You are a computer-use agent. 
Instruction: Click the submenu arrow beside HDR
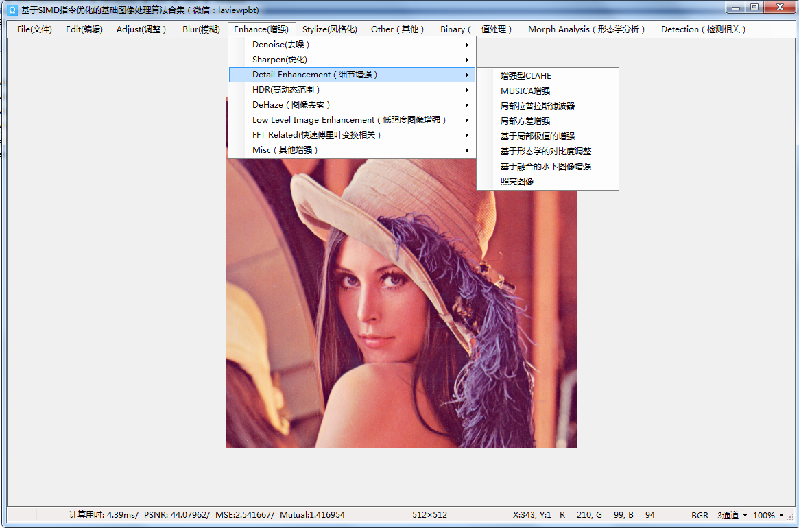(x=466, y=90)
